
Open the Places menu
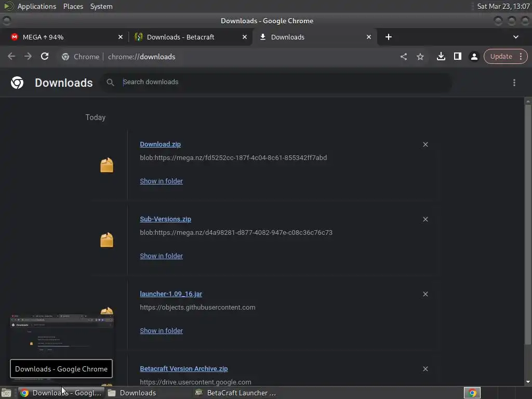point(73,6)
